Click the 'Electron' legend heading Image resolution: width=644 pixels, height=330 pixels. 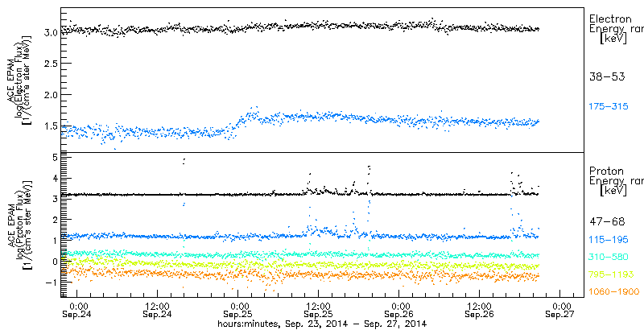(610, 19)
